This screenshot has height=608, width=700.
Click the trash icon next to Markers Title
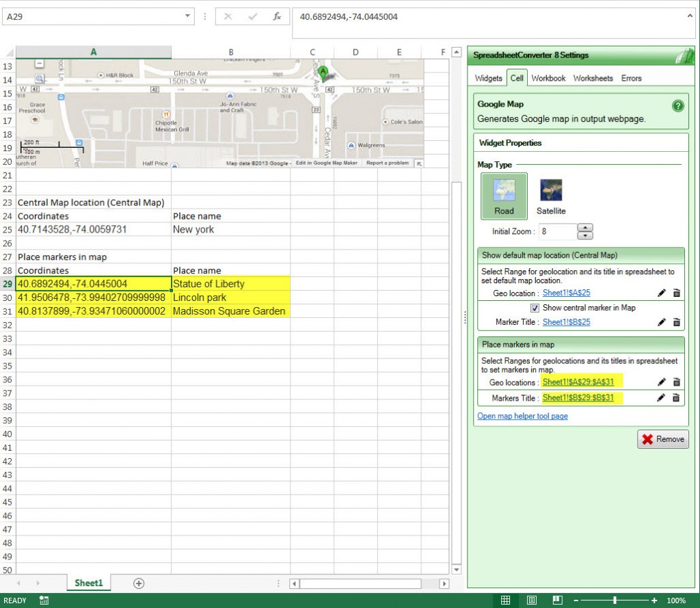[x=677, y=397]
